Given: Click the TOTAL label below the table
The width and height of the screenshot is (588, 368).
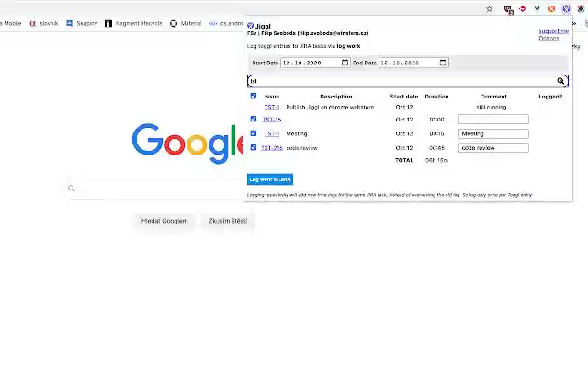Looking at the screenshot, I should (404, 160).
